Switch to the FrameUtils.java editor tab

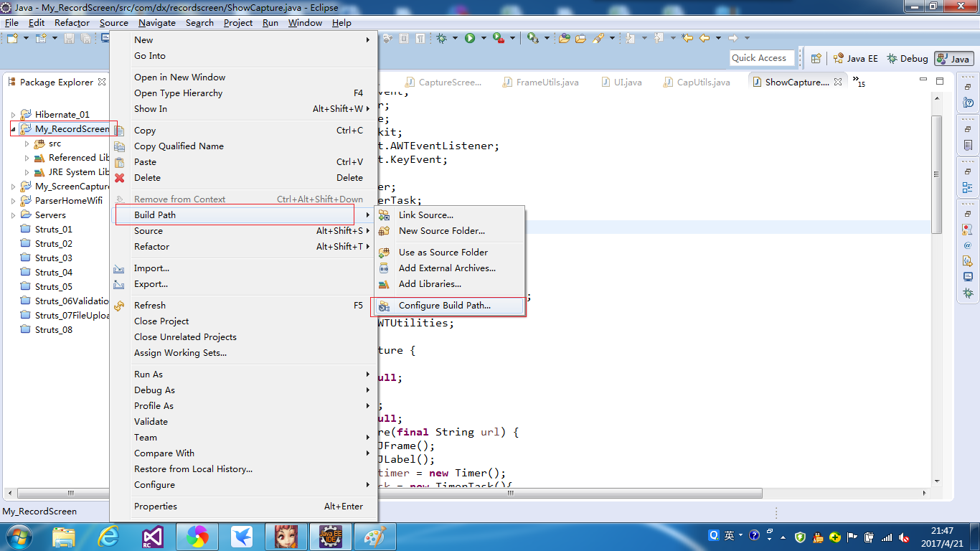point(540,83)
